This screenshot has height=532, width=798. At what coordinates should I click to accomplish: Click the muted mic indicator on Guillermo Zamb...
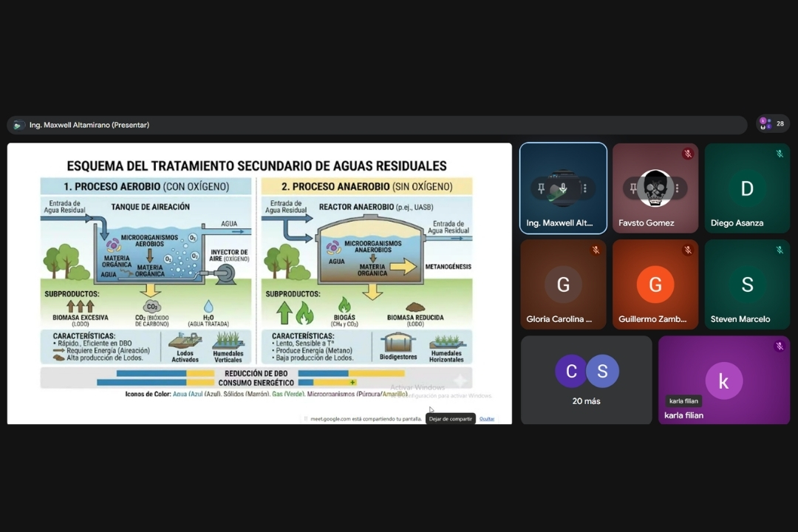pos(688,250)
